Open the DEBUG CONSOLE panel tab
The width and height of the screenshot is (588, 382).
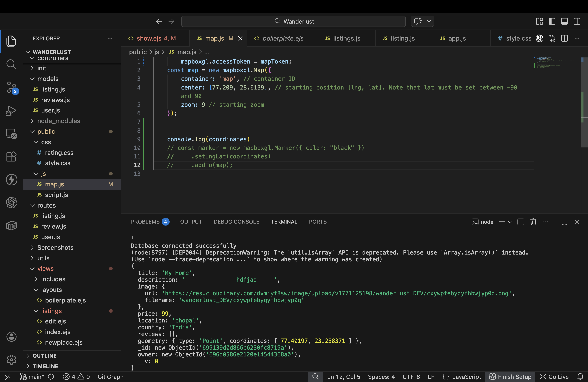[x=236, y=222]
